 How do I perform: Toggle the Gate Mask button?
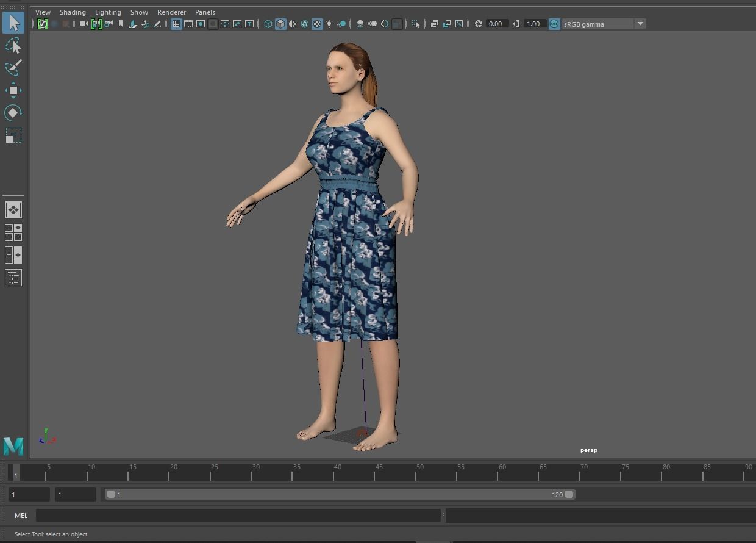click(x=213, y=24)
